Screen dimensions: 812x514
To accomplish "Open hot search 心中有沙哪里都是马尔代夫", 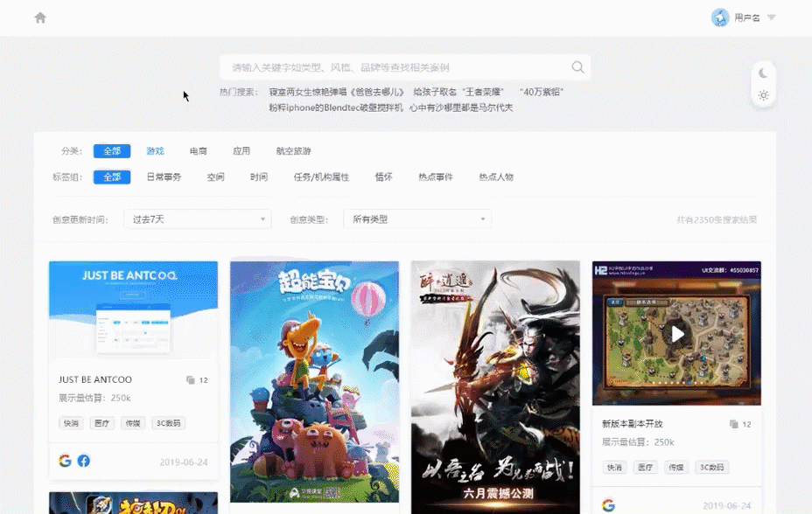I will click(x=461, y=108).
